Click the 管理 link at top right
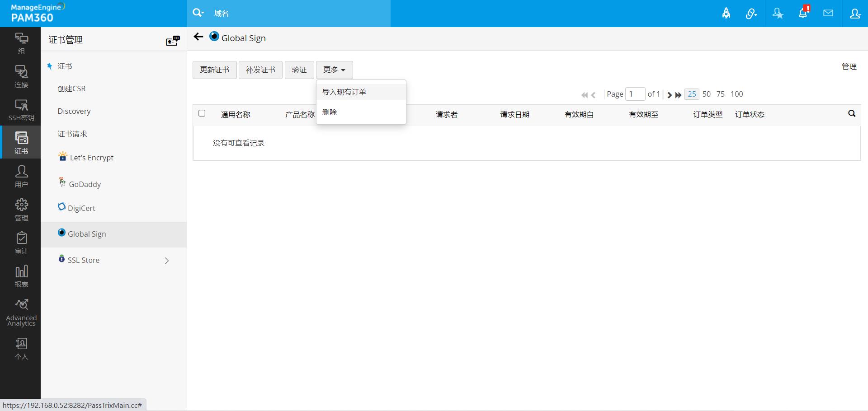868x411 pixels. click(x=849, y=67)
